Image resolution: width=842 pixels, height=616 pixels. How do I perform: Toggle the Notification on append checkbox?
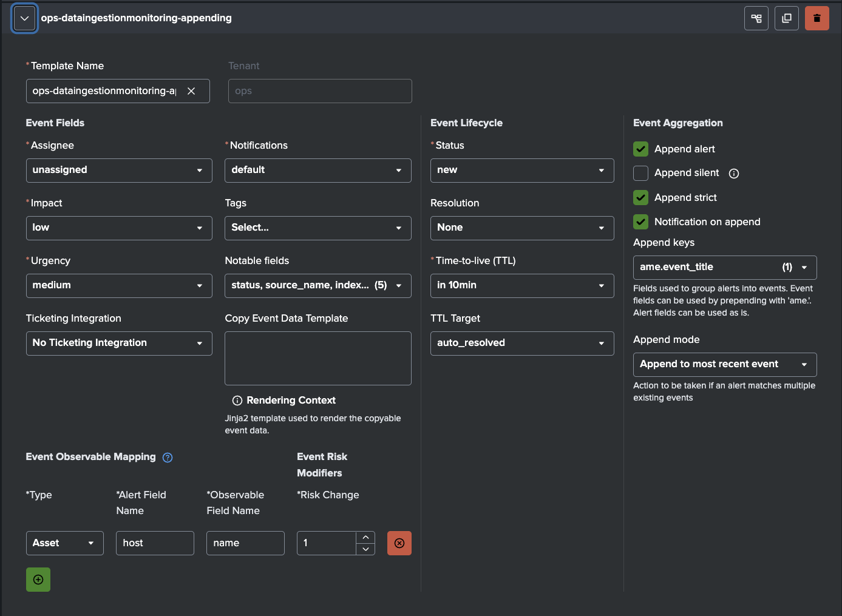(x=640, y=222)
